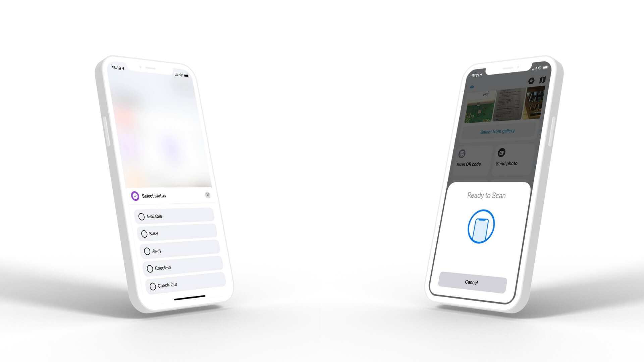This screenshot has width=644, height=362.
Task: Select from gallery option
Action: tap(496, 131)
